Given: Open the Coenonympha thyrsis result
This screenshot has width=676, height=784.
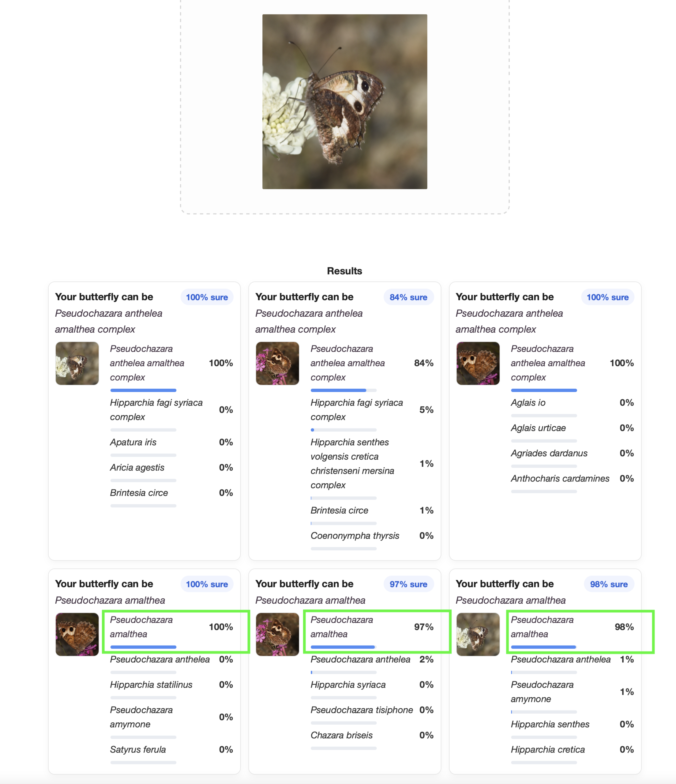Looking at the screenshot, I should coord(355,535).
